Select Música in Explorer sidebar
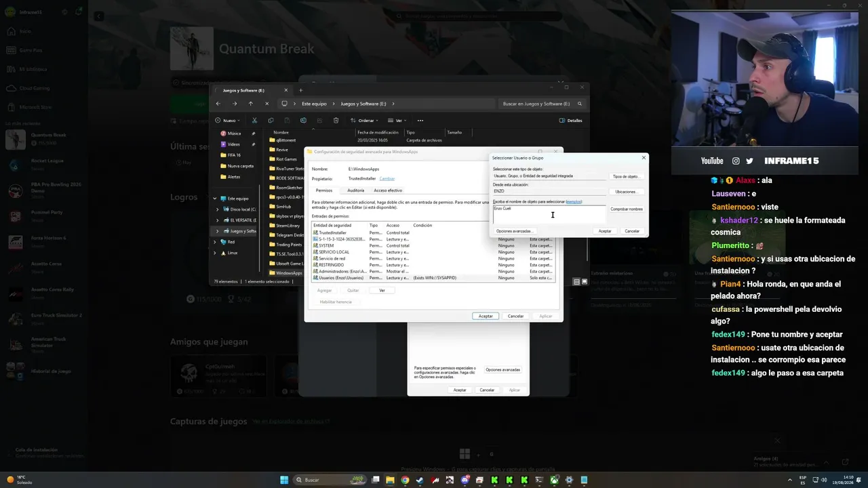This screenshot has width=868, height=488. 234,134
